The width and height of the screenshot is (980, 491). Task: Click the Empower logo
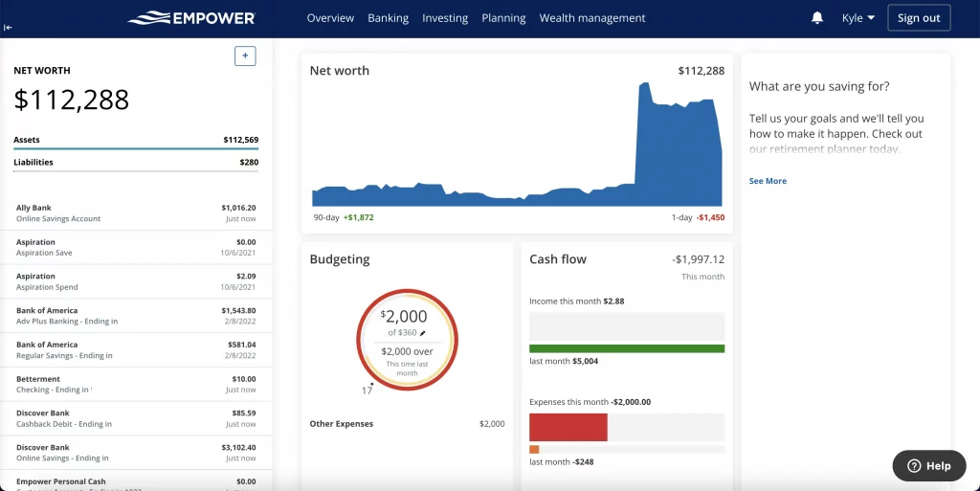(x=191, y=18)
